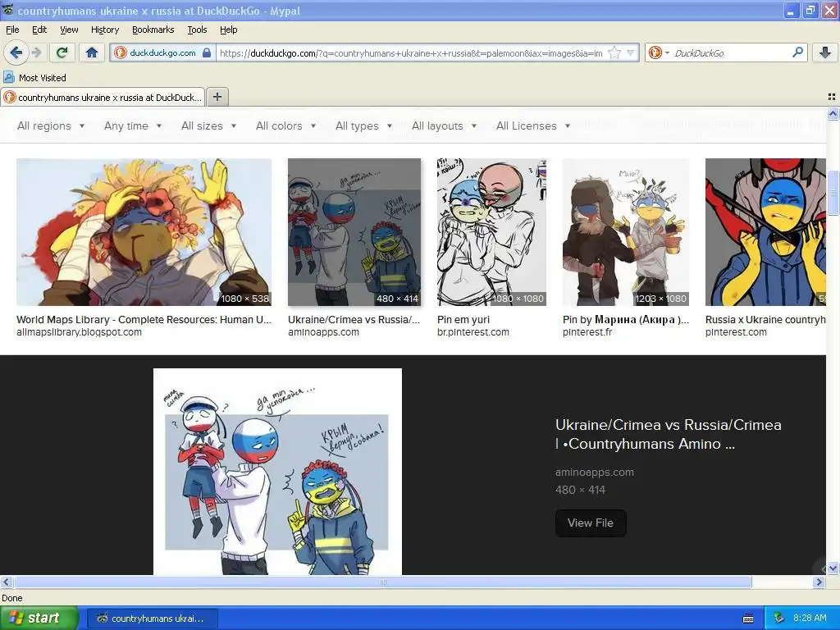Screen dimensions: 840x630
Task: Click the duckduckgo.com site identity label
Action: pyautogui.click(x=162, y=52)
